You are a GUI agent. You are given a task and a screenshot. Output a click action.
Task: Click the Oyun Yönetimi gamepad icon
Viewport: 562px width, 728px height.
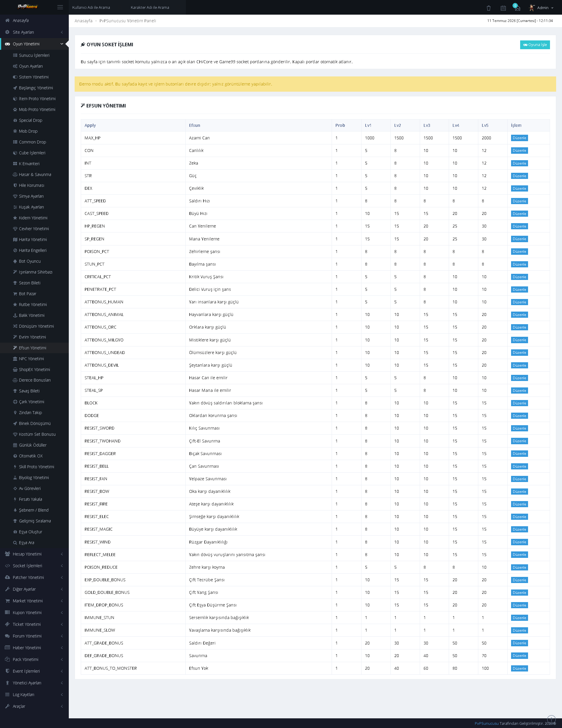[7, 44]
